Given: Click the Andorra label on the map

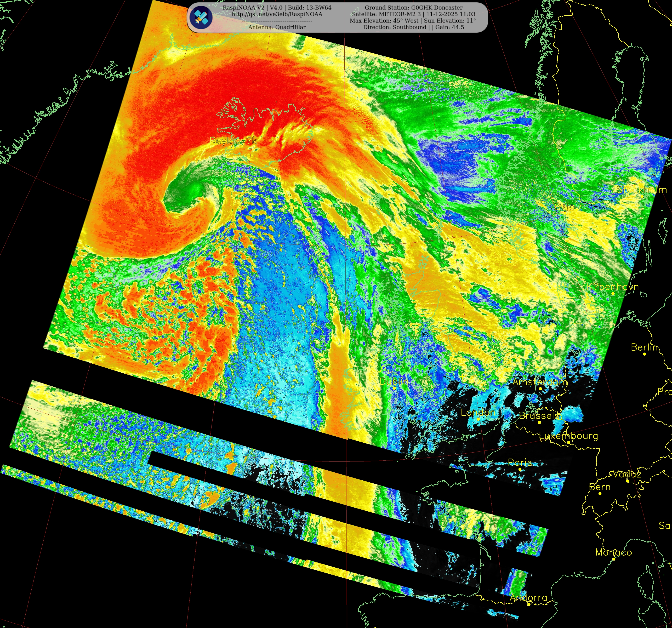Looking at the screenshot, I should click(x=528, y=598).
